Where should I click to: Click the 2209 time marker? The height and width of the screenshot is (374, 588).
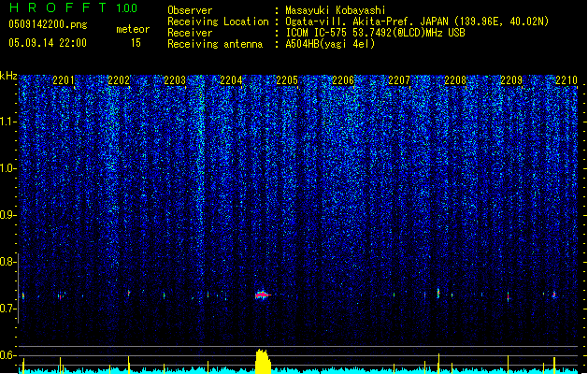(x=511, y=80)
